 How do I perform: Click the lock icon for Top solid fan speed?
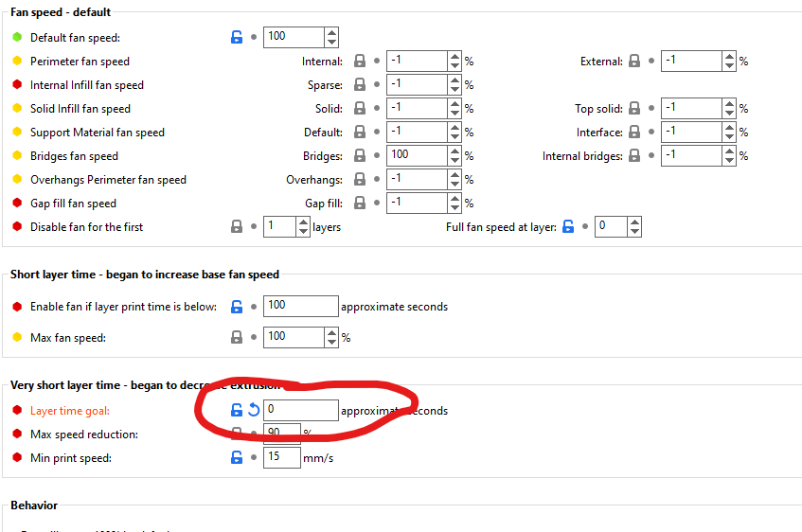634,109
